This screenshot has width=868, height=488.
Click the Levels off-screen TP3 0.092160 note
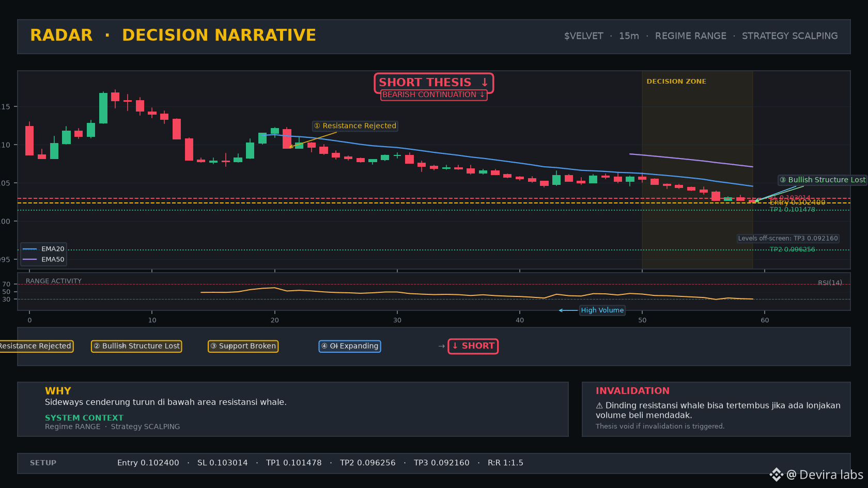coord(788,239)
